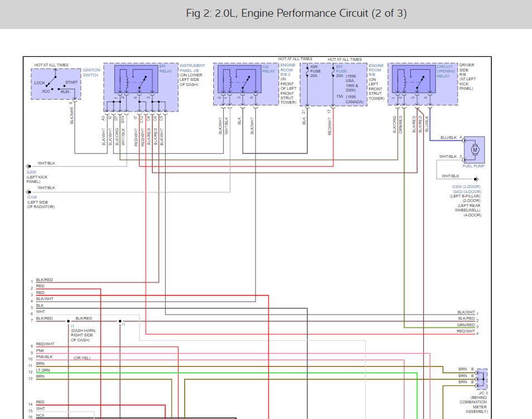The width and height of the screenshot is (532, 419).
Task: Click the CIRCUIT OPENING RELAY label
Action: click(446, 71)
